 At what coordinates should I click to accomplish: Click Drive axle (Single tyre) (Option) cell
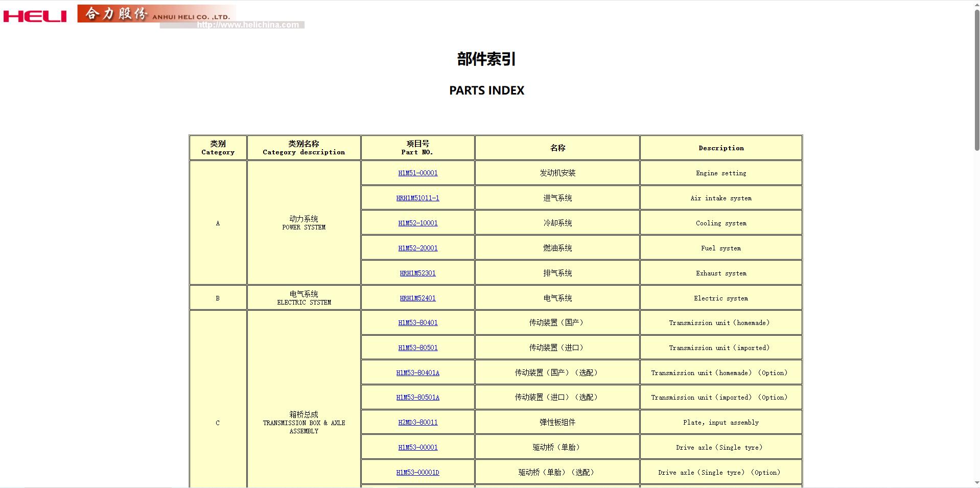pyautogui.click(x=721, y=473)
